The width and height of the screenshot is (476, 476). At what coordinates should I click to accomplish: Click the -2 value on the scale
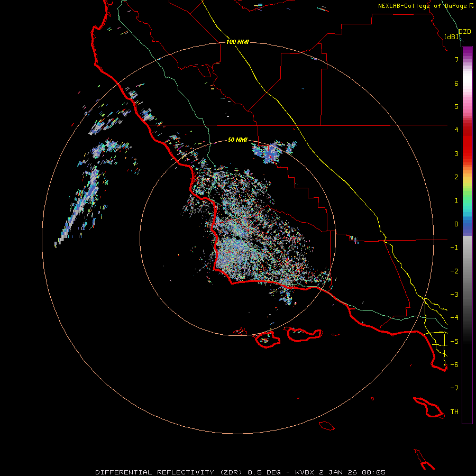454,271
